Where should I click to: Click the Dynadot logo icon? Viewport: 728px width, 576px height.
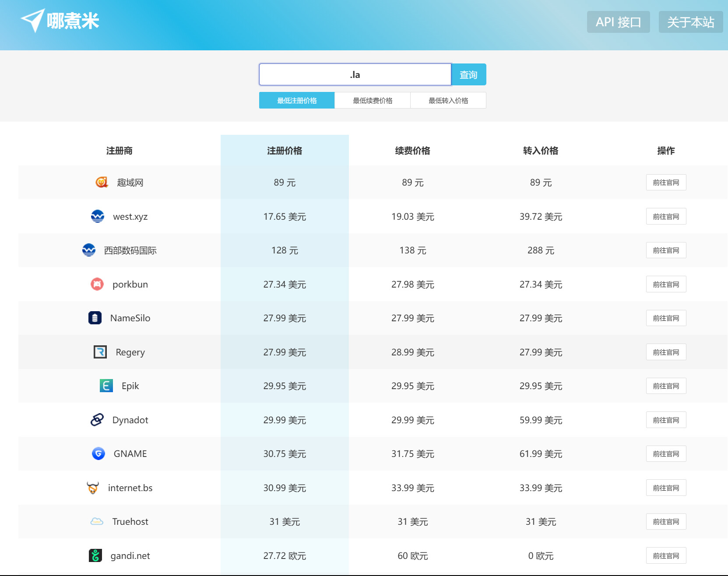(x=97, y=420)
